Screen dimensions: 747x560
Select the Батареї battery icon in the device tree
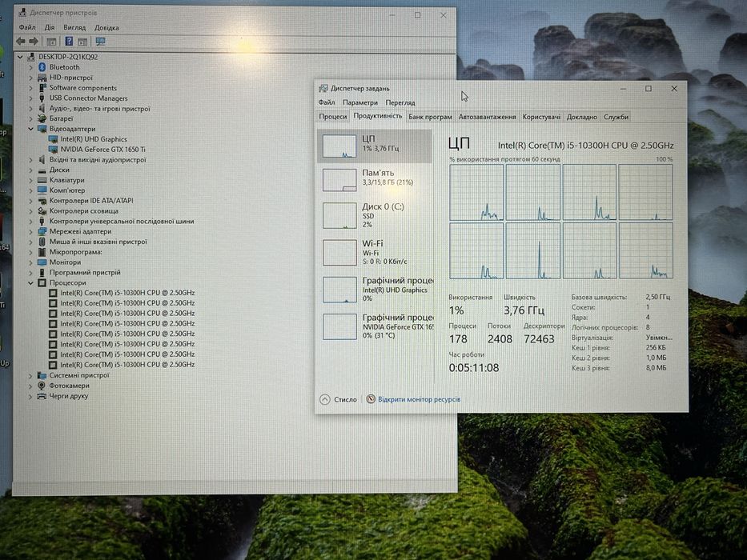[42, 118]
